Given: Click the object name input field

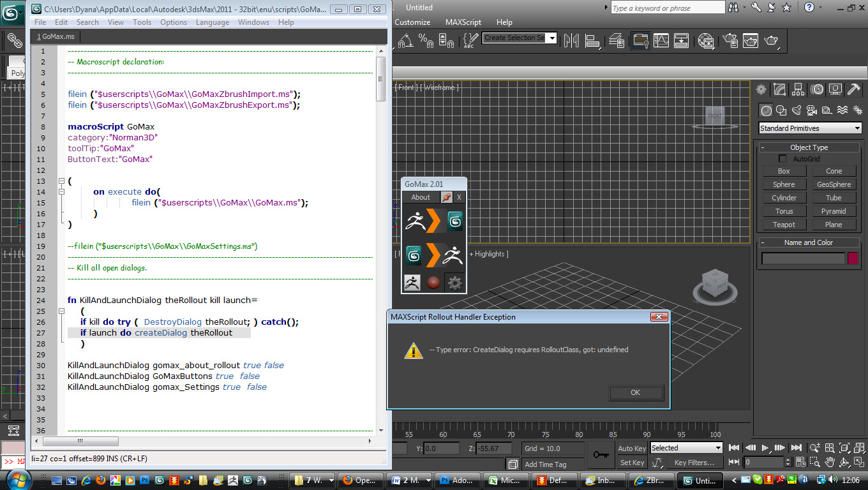Looking at the screenshot, I should (803, 258).
